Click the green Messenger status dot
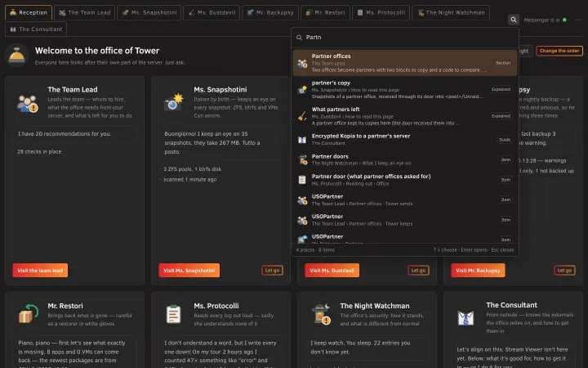 (564, 20)
